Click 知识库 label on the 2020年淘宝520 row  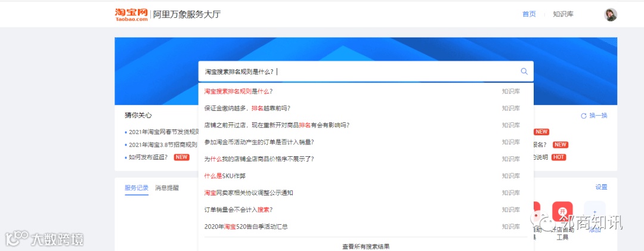pos(511,227)
